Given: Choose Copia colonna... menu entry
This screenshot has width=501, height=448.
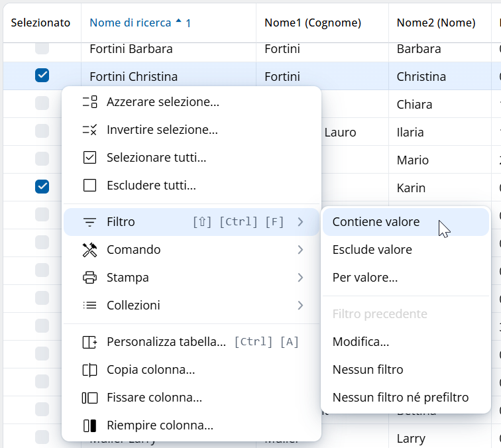Looking at the screenshot, I should 192,370.
